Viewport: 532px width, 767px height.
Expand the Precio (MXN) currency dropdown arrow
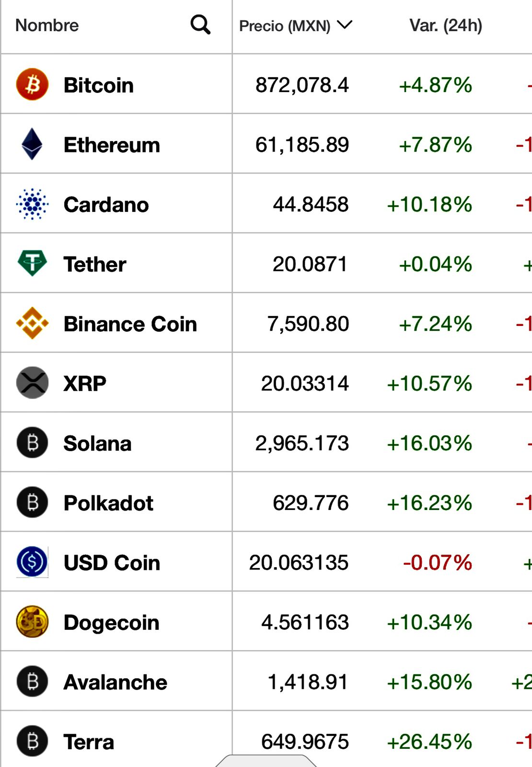(345, 24)
